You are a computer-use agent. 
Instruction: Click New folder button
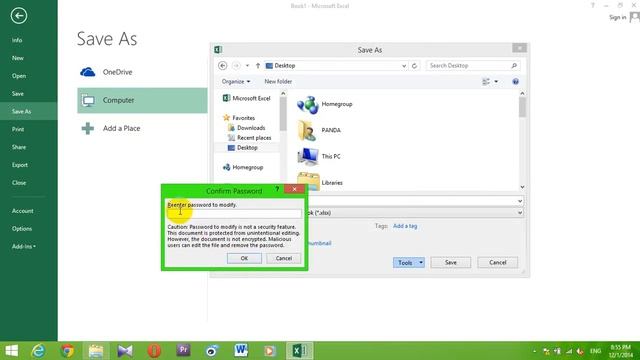pyautogui.click(x=278, y=82)
